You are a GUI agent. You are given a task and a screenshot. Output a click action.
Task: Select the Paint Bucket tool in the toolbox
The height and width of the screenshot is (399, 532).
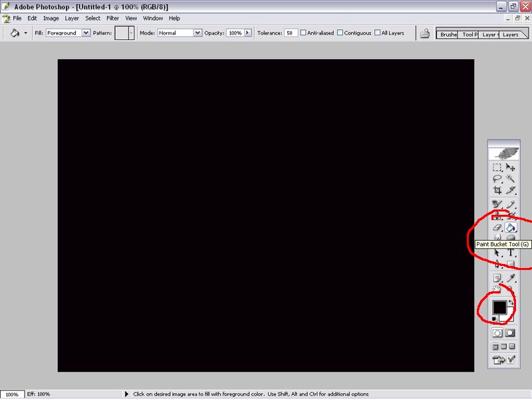(511, 227)
